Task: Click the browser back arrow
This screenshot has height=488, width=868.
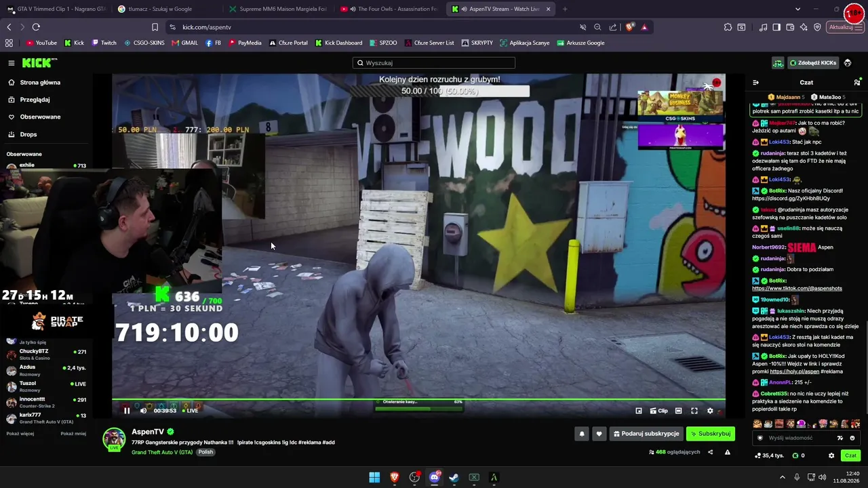Action: coord(9,27)
